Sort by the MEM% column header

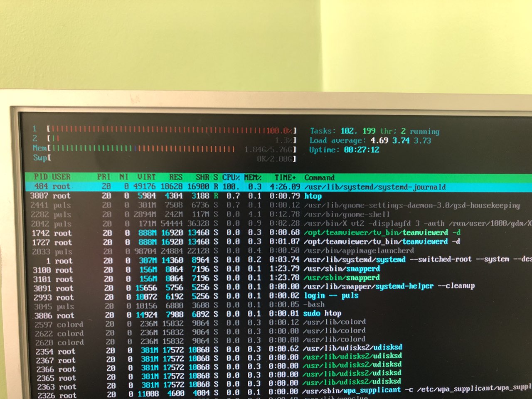point(252,177)
